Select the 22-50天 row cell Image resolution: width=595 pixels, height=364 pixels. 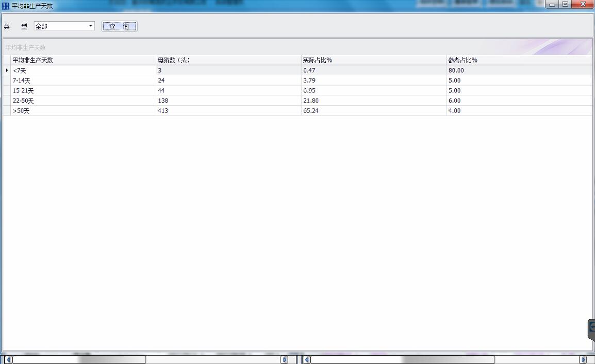tap(83, 101)
